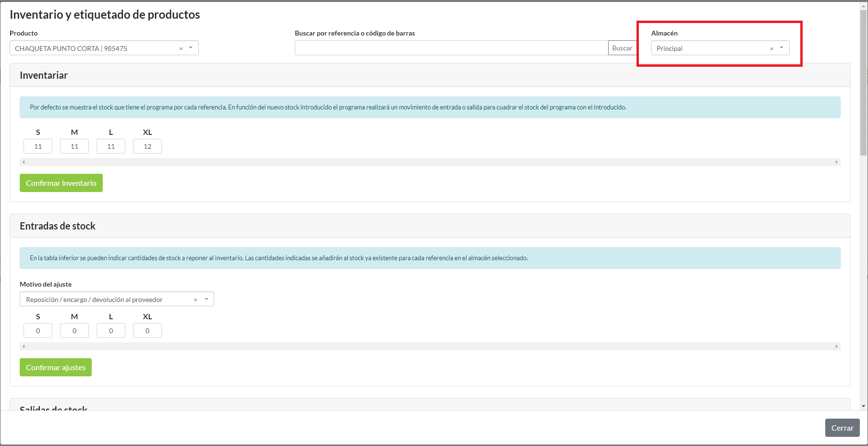The image size is (868, 446).
Task: Click the size S inventory stock field
Action: tap(38, 146)
